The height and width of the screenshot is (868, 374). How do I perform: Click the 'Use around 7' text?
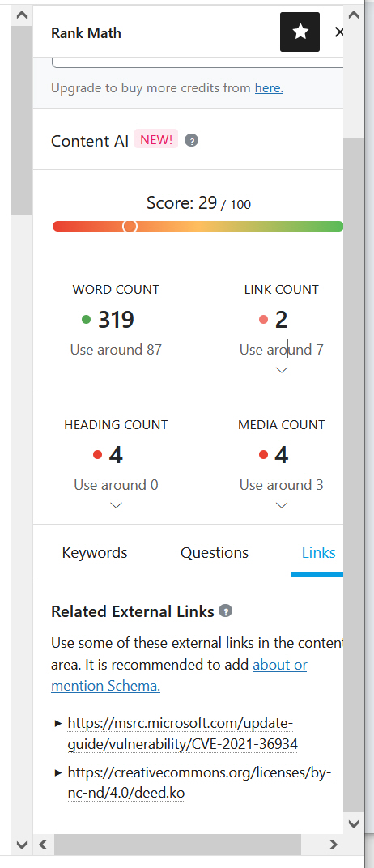click(x=282, y=349)
